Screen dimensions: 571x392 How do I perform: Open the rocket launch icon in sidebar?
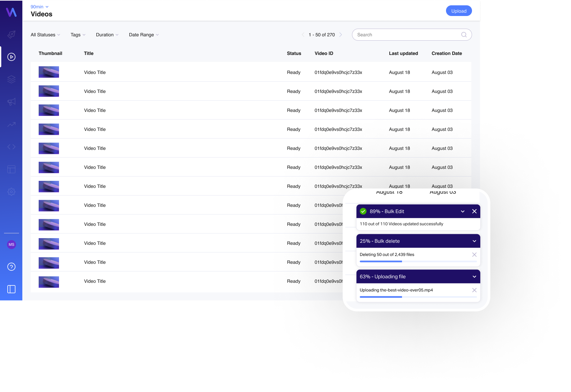pos(11,34)
